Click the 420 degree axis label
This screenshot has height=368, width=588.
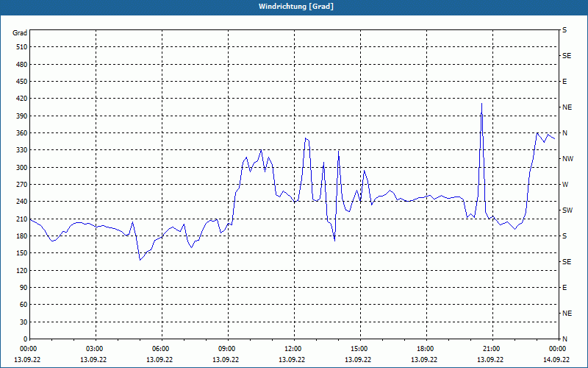(x=21, y=99)
